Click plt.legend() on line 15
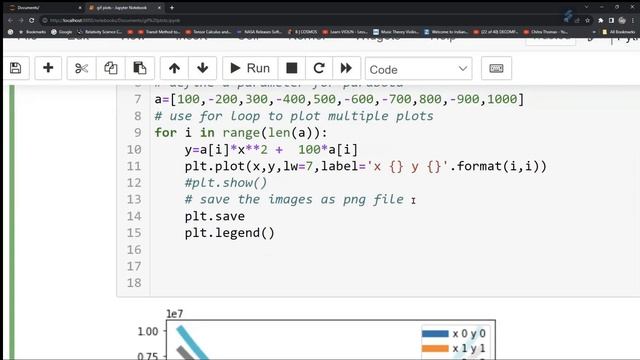640x360 pixels. (230, 233)
